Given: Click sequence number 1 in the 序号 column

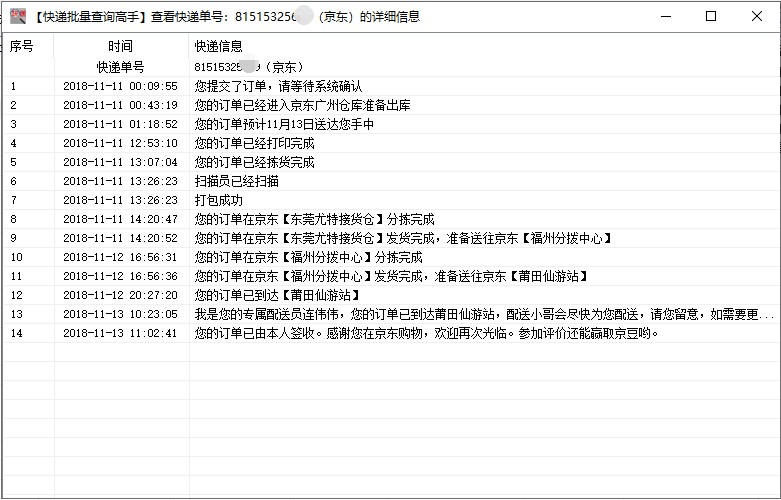Looking at the screenshot, I should pyautogui.click(x=13, y=86).
